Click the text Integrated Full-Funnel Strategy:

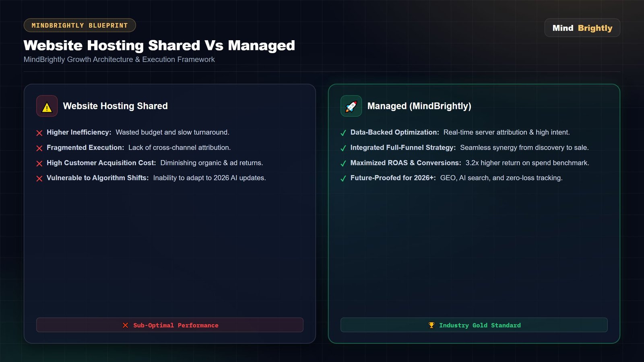click(403, 148)
